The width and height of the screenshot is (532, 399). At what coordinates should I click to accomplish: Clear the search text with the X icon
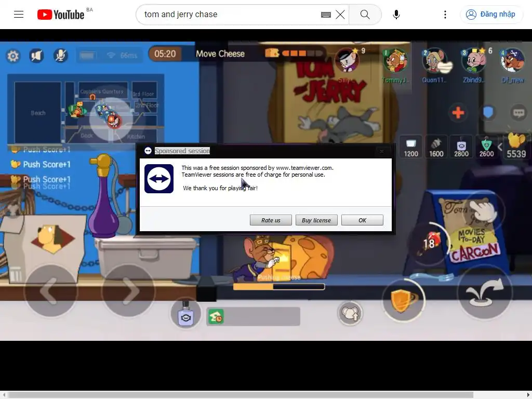(340, 15)
